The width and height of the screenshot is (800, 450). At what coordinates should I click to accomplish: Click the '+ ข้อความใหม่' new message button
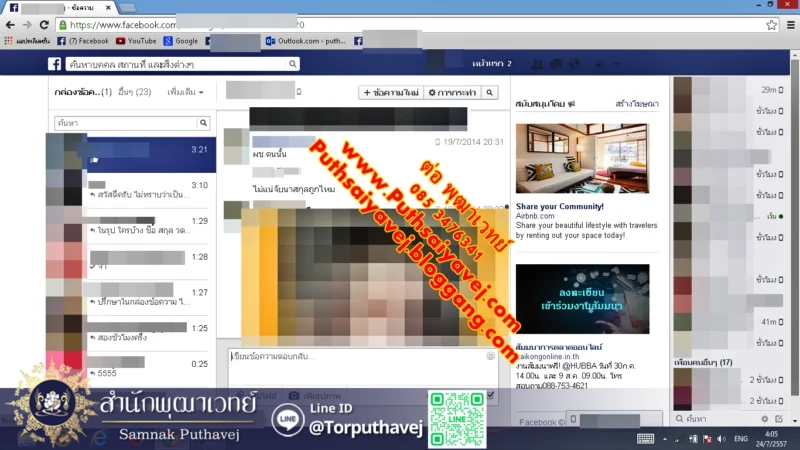tap(390, 92)
